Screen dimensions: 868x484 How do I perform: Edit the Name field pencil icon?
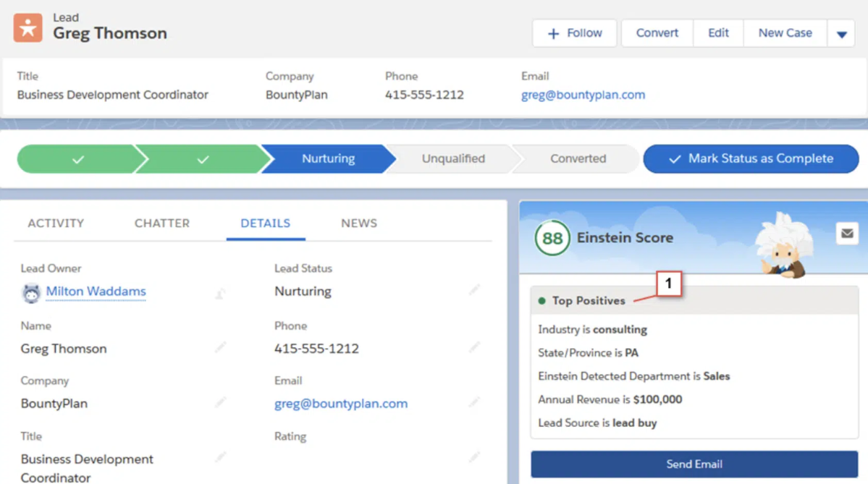pos(221,347)
